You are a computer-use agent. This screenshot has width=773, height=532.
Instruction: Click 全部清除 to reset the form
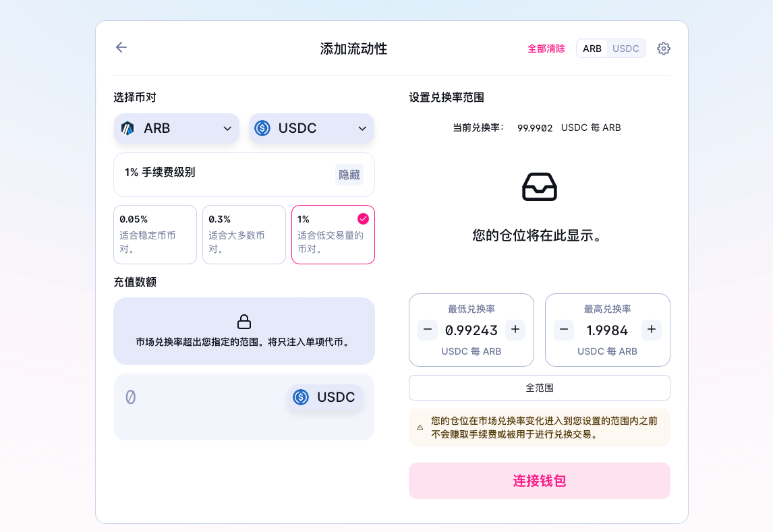click(546, 48)
